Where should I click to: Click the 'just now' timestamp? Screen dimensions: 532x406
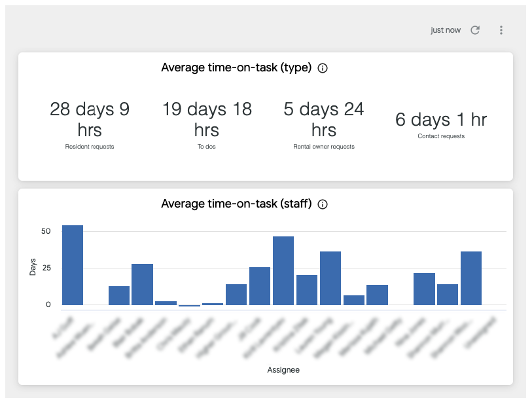coord(446,30)
